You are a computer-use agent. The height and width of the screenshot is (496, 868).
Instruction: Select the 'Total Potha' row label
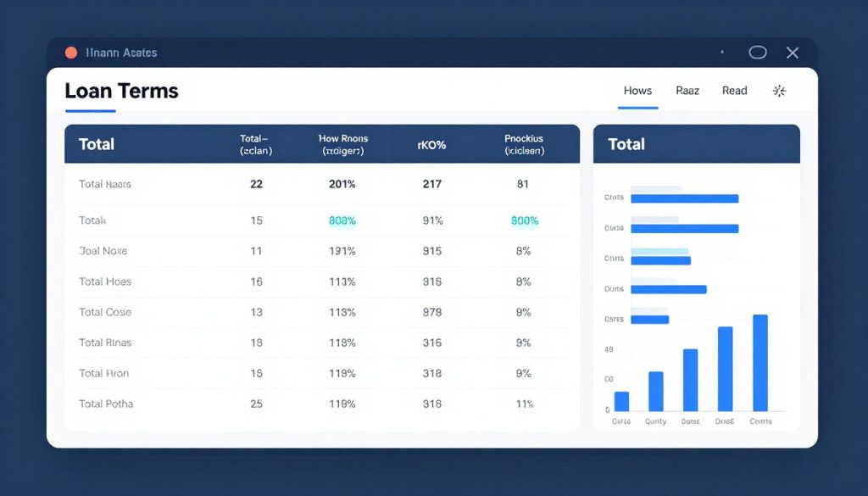[x=106, y=404]
